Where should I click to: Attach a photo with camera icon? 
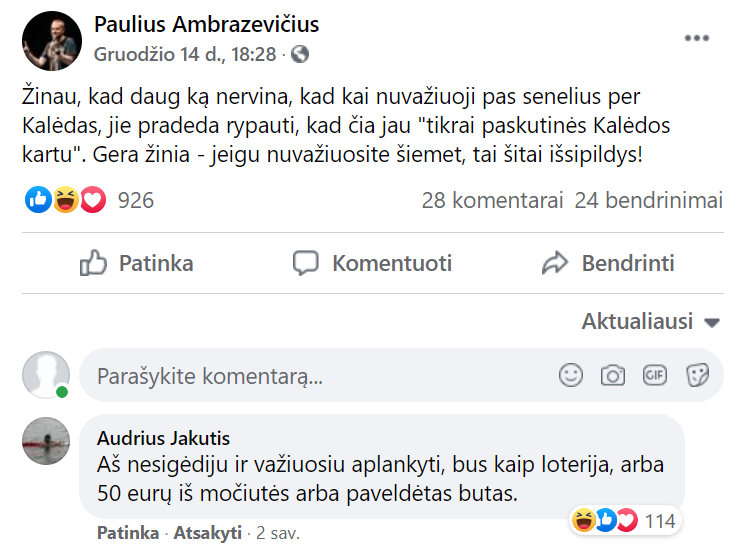pyautogui.click(x=613, y=376)
